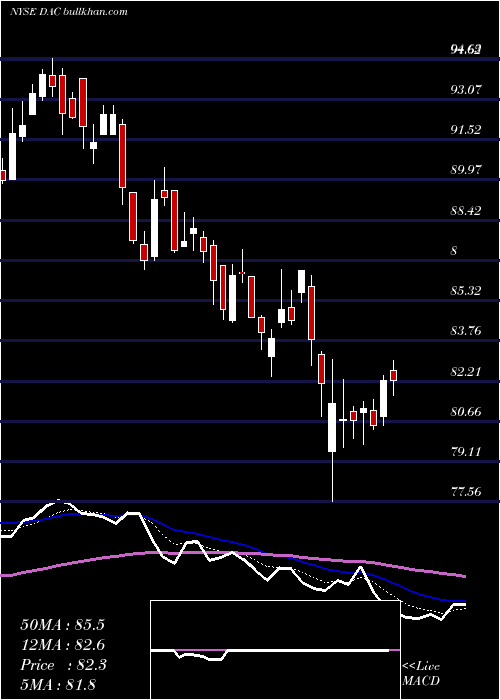Click inside the MACD indicator panel
The image size is (500, 700).
(x=275, y=650)
